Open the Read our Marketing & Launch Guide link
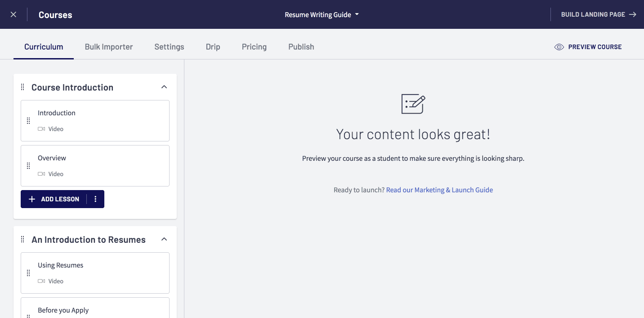Screen dimensions: 644x318 click(x=439, y=190)
